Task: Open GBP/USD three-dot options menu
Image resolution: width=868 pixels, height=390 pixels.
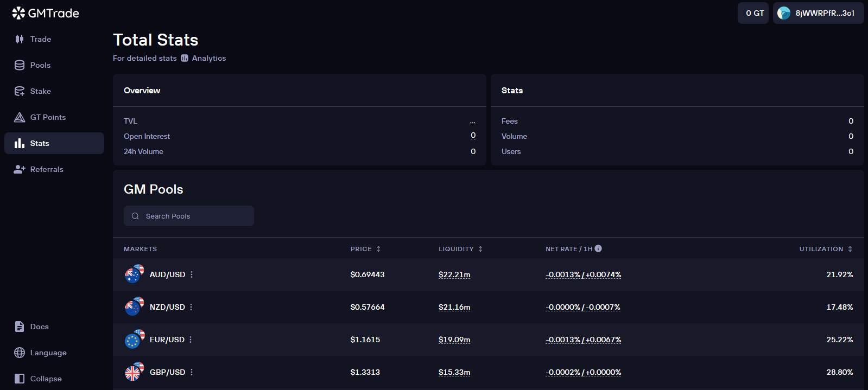Action: point(192,372)
